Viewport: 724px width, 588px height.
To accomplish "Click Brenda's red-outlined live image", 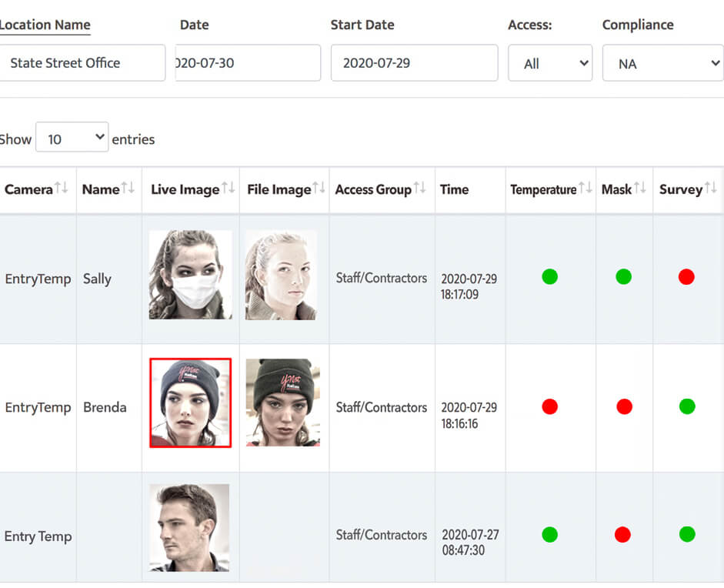I will pos(190,403).
